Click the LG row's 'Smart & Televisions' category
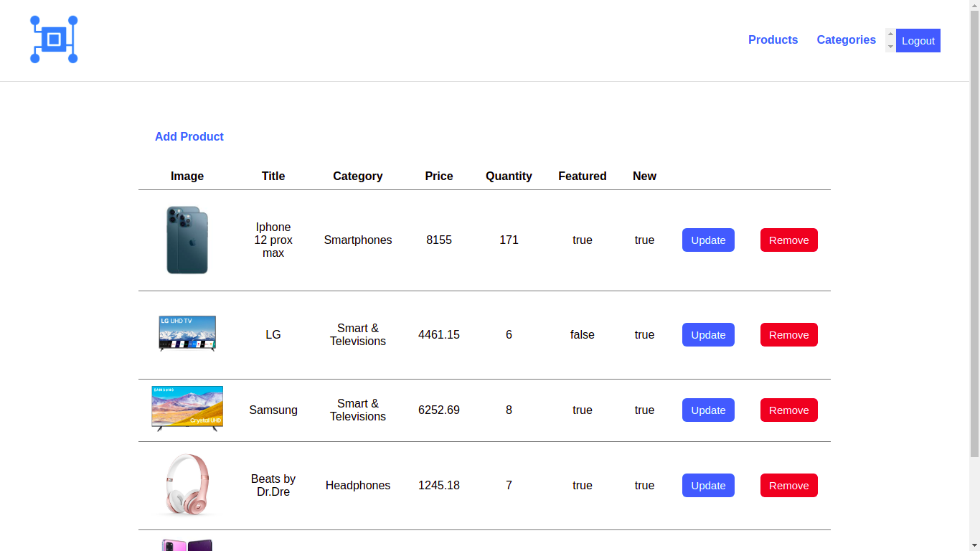980x551 pixels. [x=358, y=335]
